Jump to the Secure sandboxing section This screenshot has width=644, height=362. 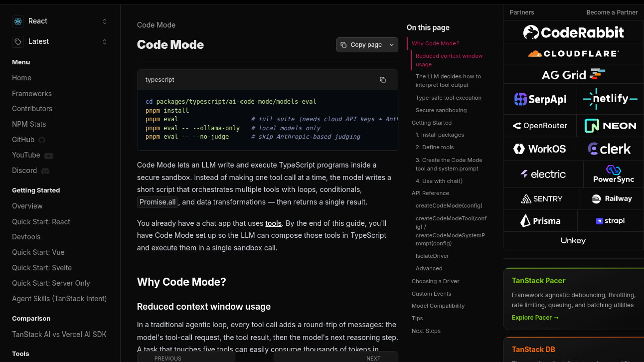point(441,110)
